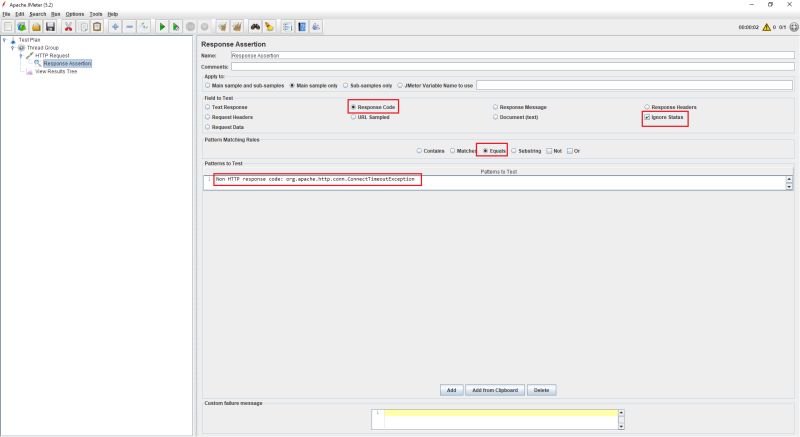
Task: Toggle the Not checkbox
Action: click(554, 151)
